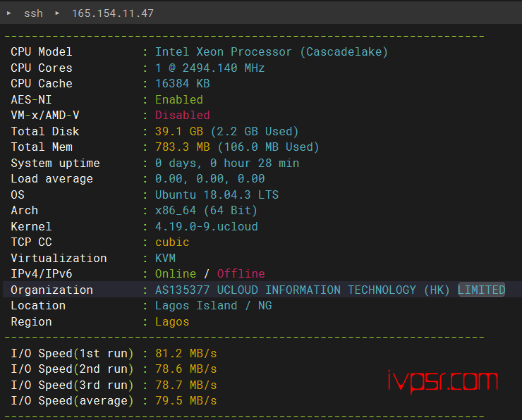Image resolution: width=522 pixels, height=420 pixels.
Task: Click the OS value Ubuntu 18.04.3 LTS
Action: pos(217,194)
